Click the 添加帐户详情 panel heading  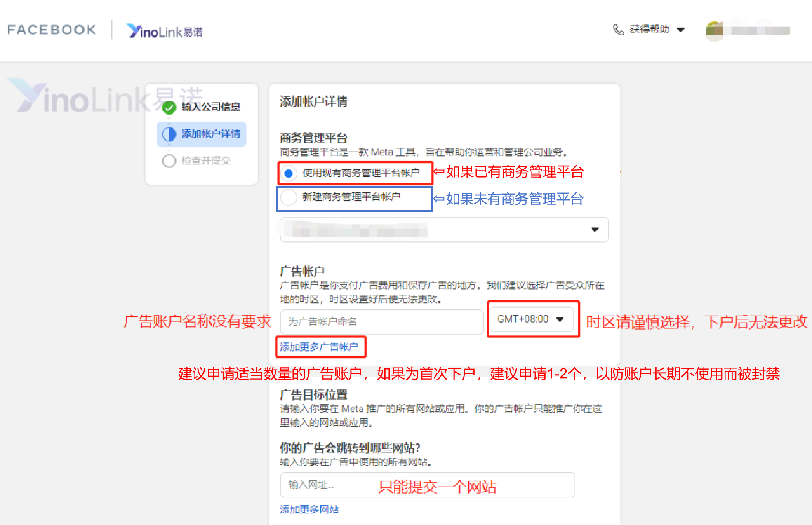click(313, 101)
